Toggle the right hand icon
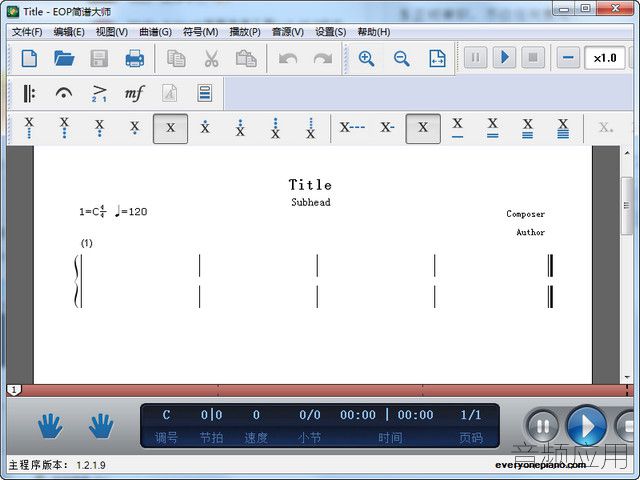The image size is (640, 480). click(x=101, y=426)
